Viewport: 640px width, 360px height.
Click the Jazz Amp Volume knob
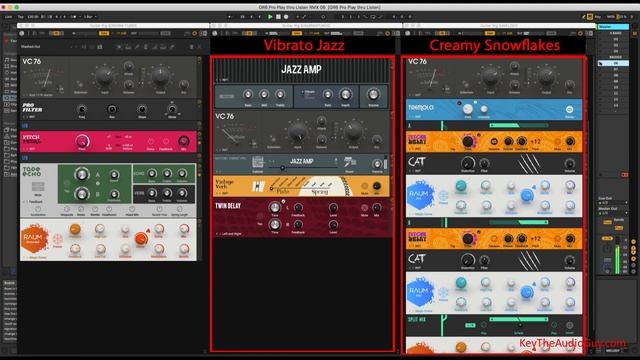[373, 94]
